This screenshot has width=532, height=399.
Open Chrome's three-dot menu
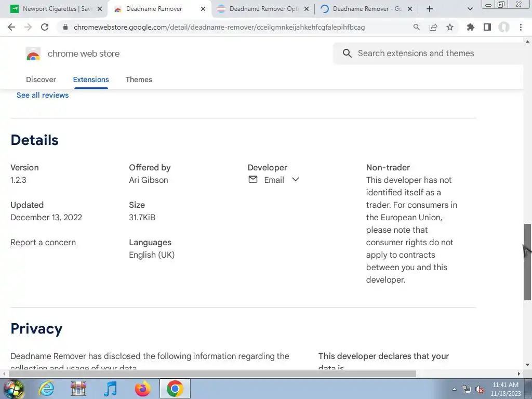point(521,27)
